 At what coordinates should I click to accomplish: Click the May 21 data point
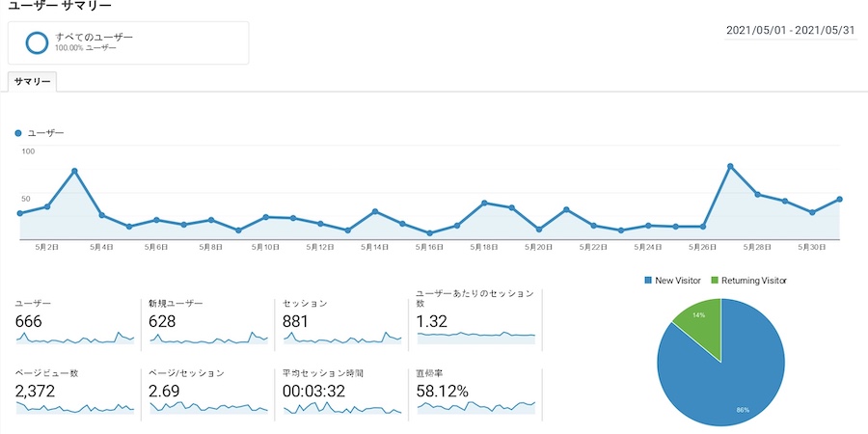coord(566,209)
